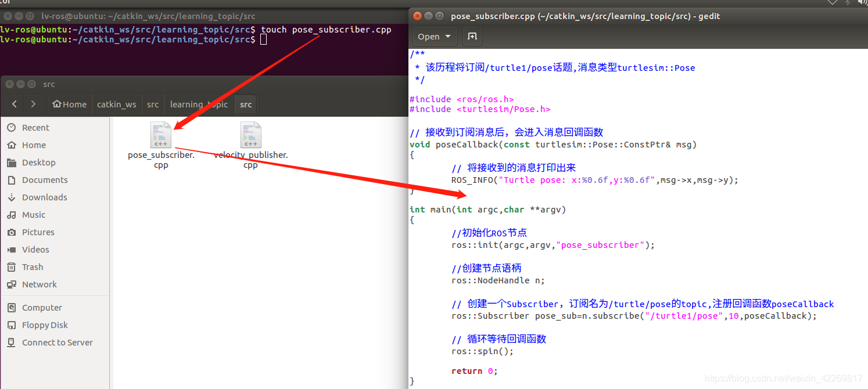Open Downloads folder in sidebar

pyautogui.click(x=45, y=197)
